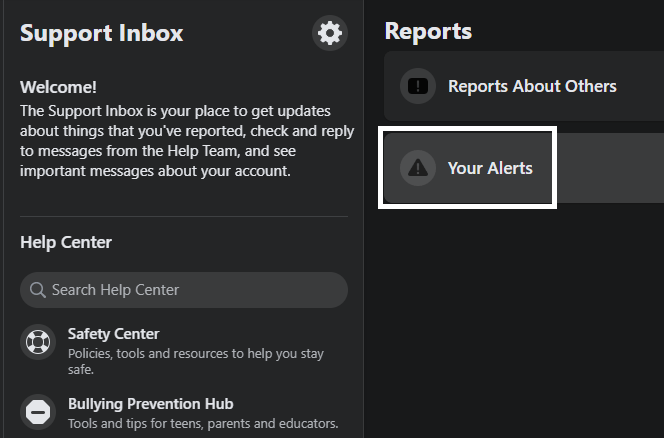Click the Help Center heading
The image size is (664, 438).
66,242
